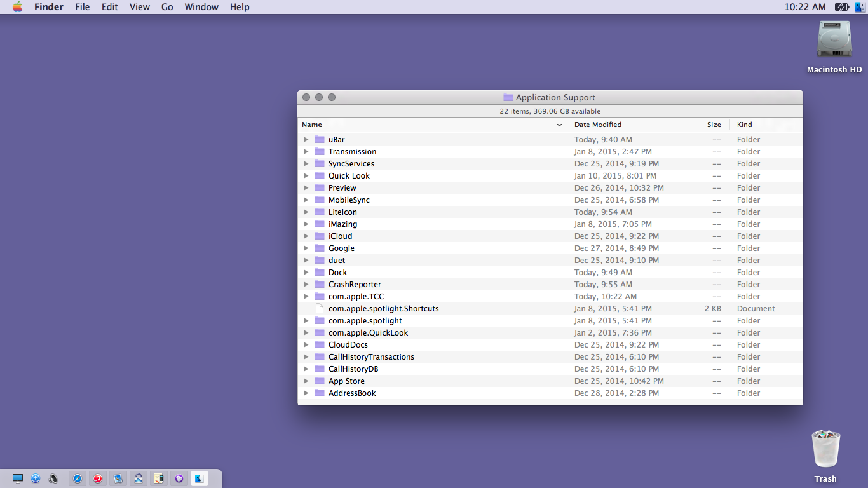Click the speaker sound icon in dock
868x488 pixels.
pyautogui.click(x=53, y=478)
